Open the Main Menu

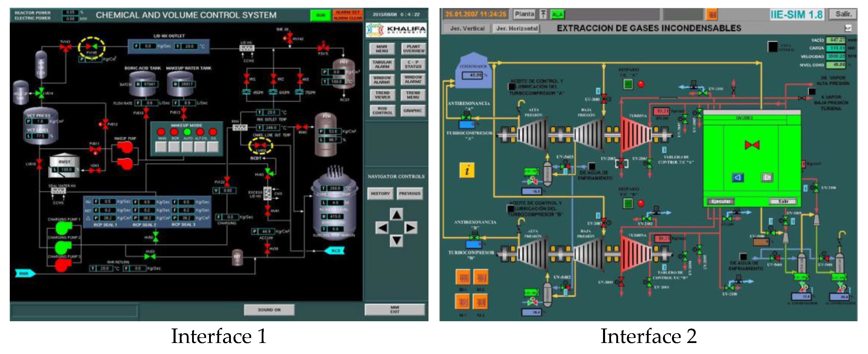pyautogui.click(x=382, y=49)
